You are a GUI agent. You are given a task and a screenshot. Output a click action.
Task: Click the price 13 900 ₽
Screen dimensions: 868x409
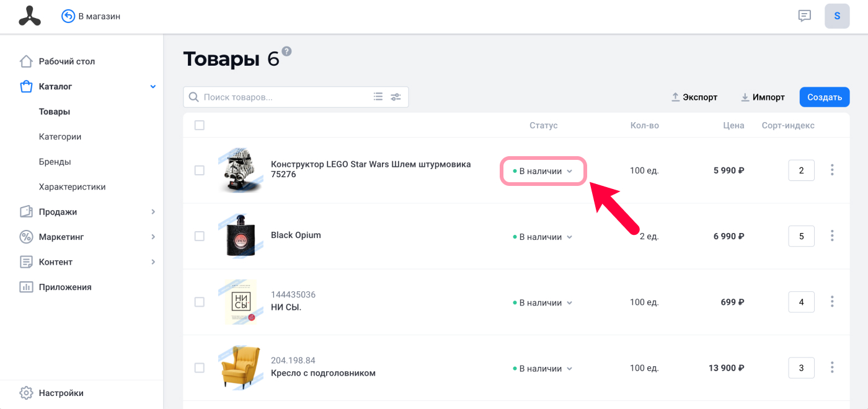[727, 367]
